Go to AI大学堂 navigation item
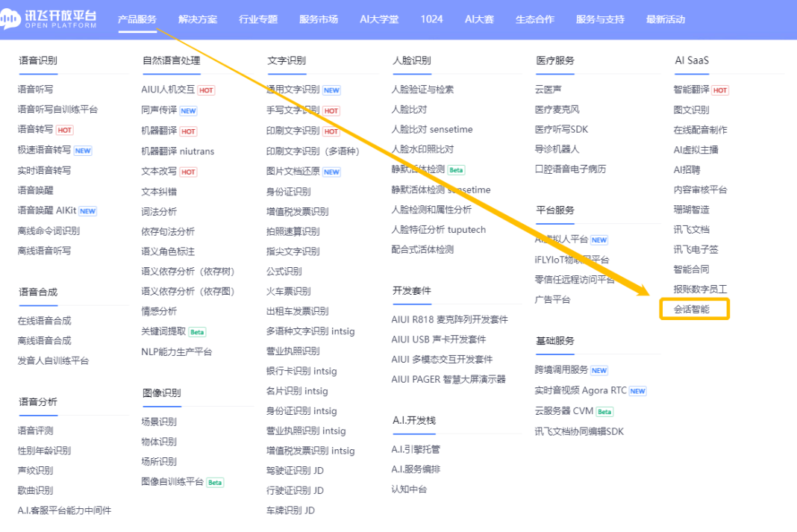797x532 pixels. 379,19
